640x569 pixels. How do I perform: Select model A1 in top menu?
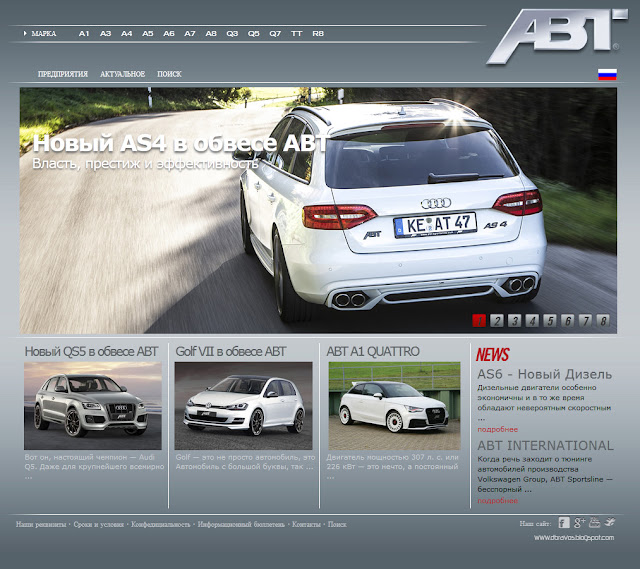pyautogui.click(x=84, y=33)
